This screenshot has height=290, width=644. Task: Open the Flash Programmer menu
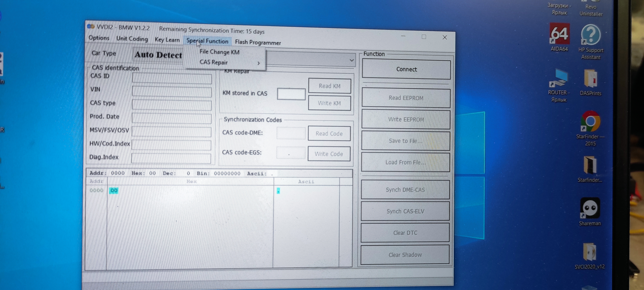[258, 42]
